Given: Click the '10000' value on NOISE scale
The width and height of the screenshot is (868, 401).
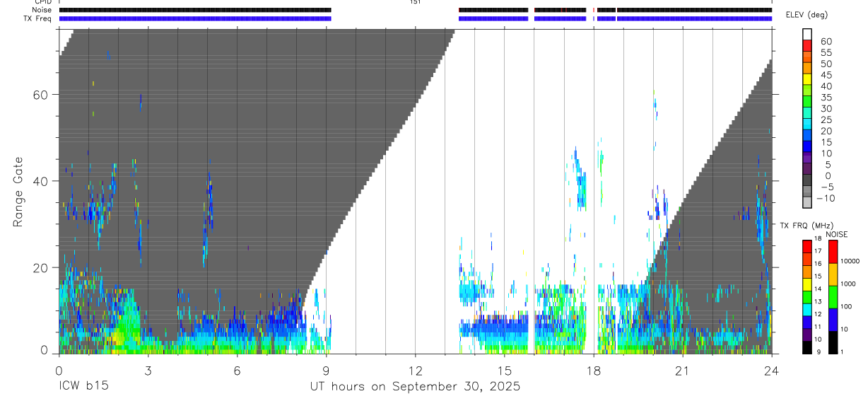Looking at the screenshot, I should [850, 262].
